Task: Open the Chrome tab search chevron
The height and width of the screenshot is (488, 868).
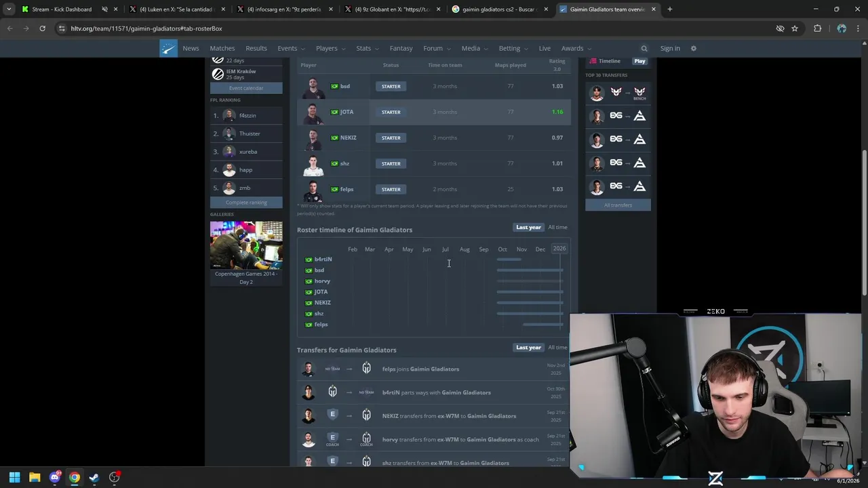Action: tap(9, 9)
